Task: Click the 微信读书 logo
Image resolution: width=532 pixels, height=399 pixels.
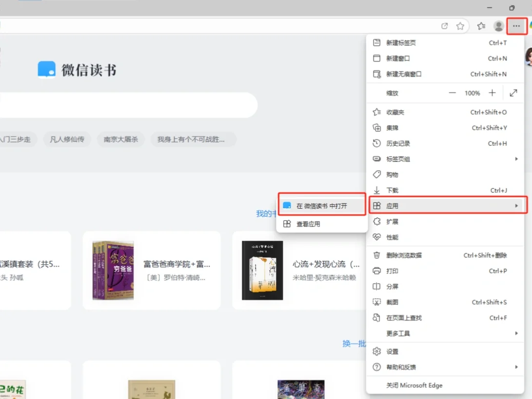Action: point(77,70)
